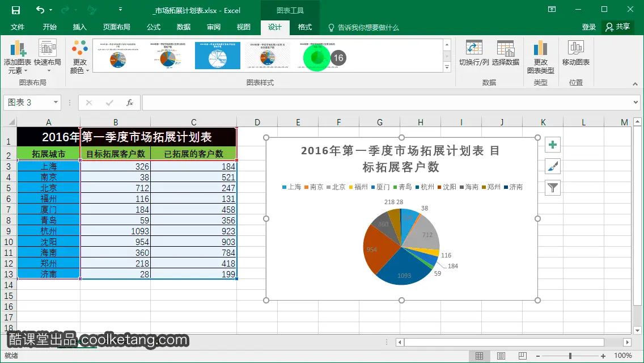Open Quick Access Toolbar customize dropdown
The image size is (644, 363).
[120, 10]
